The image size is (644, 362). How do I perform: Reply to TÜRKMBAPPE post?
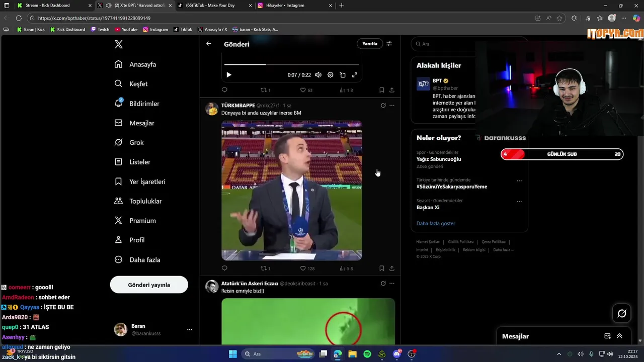[224, 268]
